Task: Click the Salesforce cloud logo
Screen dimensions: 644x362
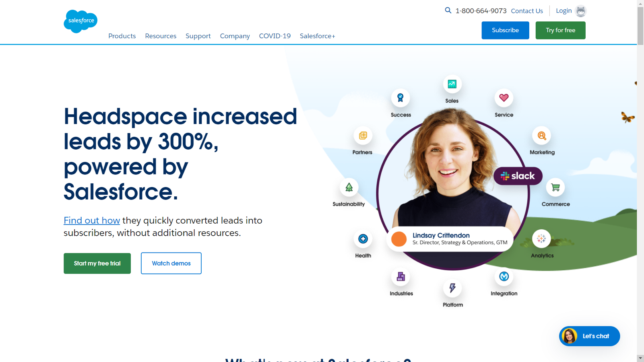Action: [80, 21]
